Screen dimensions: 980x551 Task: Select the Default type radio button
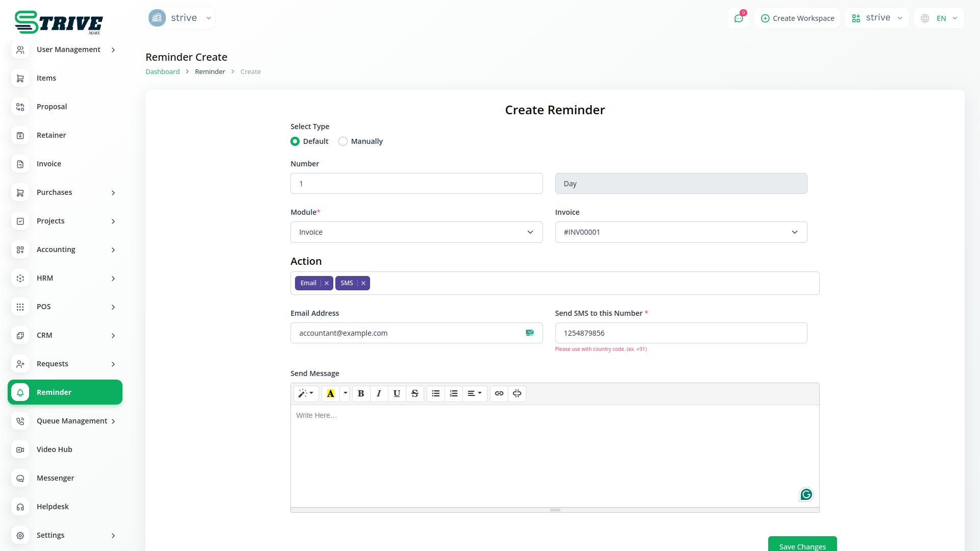tap(295, 141)
